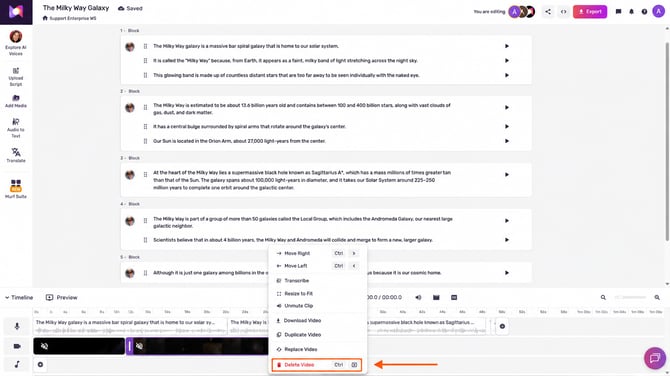The width and height of the screenshot is (670, 376).
Task: Open Explore AI Voices
Action: point(16,43)
